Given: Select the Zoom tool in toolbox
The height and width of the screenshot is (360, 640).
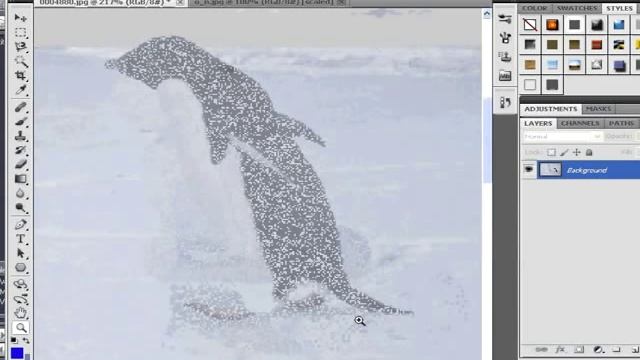Looking at the screenshot, I should pyautogui.click(x=20, y=327).
